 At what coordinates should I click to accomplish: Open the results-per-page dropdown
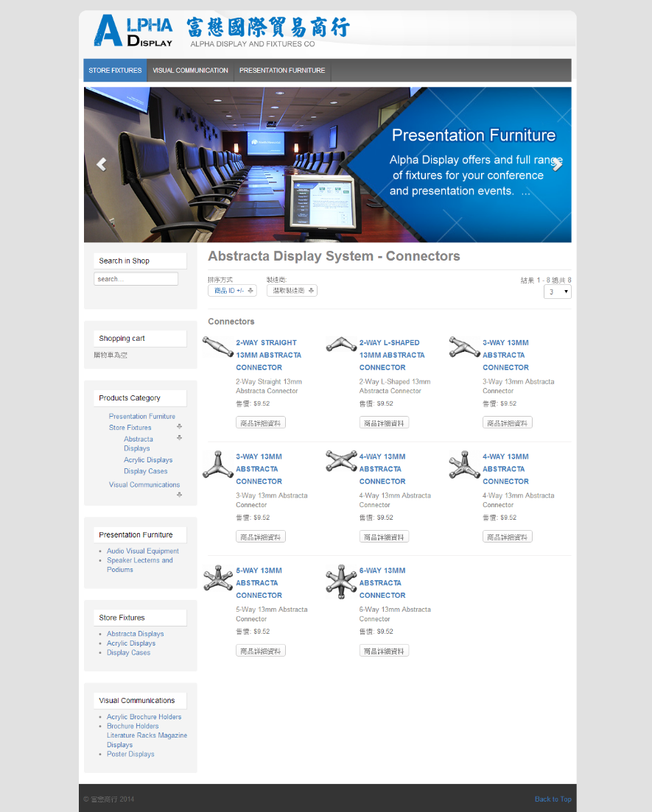coord(557,292)
